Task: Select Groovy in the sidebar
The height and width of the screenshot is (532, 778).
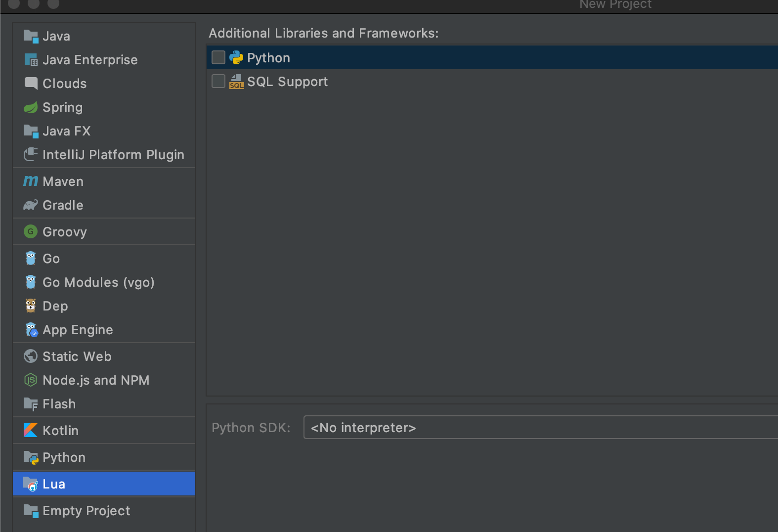Action: (x=104, y=232)
